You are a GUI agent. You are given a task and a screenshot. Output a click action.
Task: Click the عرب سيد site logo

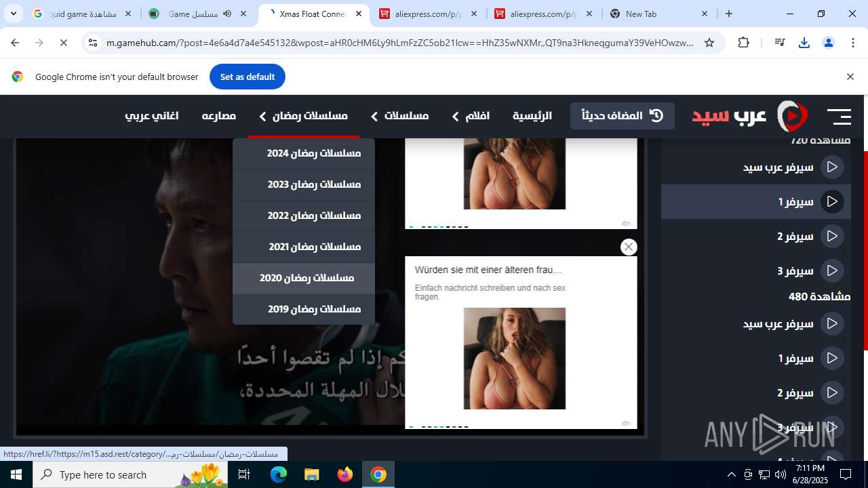[750, 116]
